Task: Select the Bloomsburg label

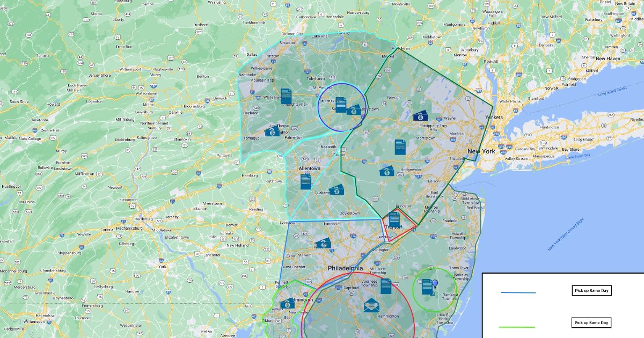Action: (194, 106)
